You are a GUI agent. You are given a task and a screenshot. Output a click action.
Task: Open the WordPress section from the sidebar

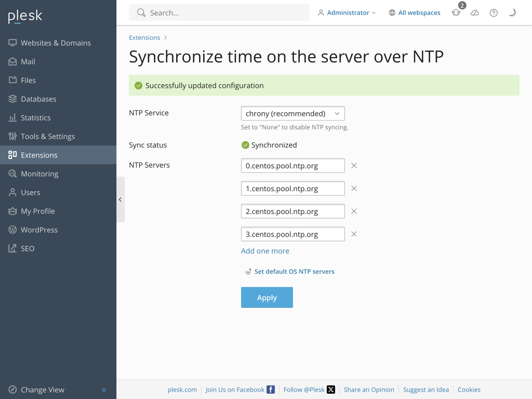pyautogui.click(x=39, y=230)
